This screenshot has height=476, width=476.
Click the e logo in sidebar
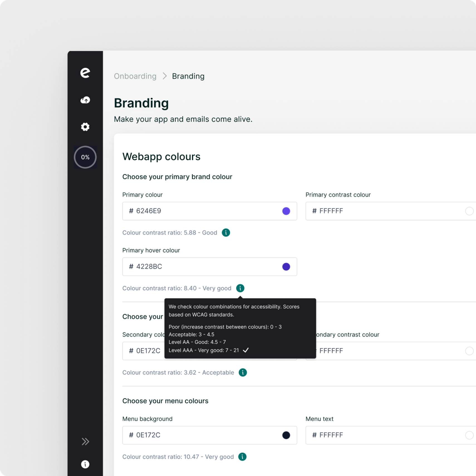pyautogui.click(x=85, y=73)
